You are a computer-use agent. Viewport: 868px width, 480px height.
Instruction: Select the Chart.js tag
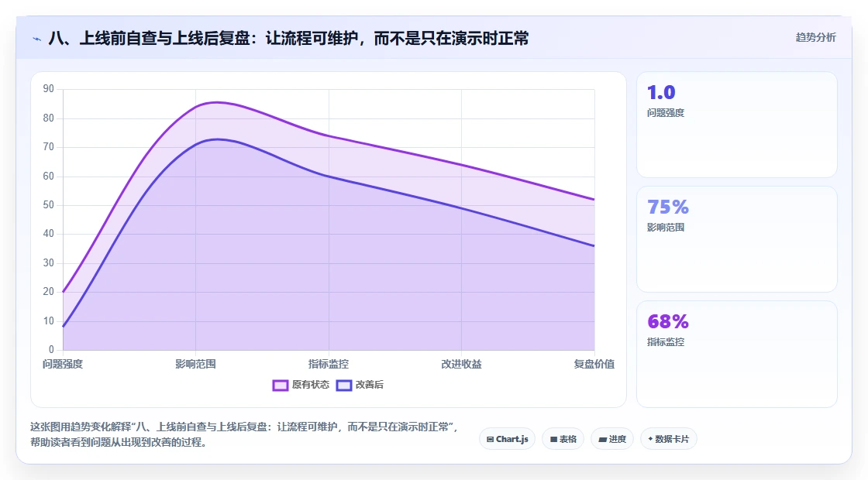pos(507,439)
